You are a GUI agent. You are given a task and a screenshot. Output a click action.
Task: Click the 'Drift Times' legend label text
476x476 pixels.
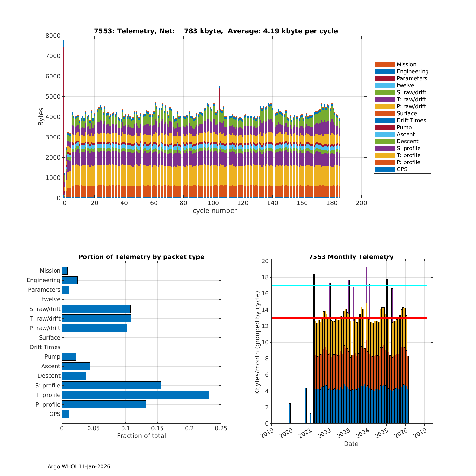click(411, 120)
